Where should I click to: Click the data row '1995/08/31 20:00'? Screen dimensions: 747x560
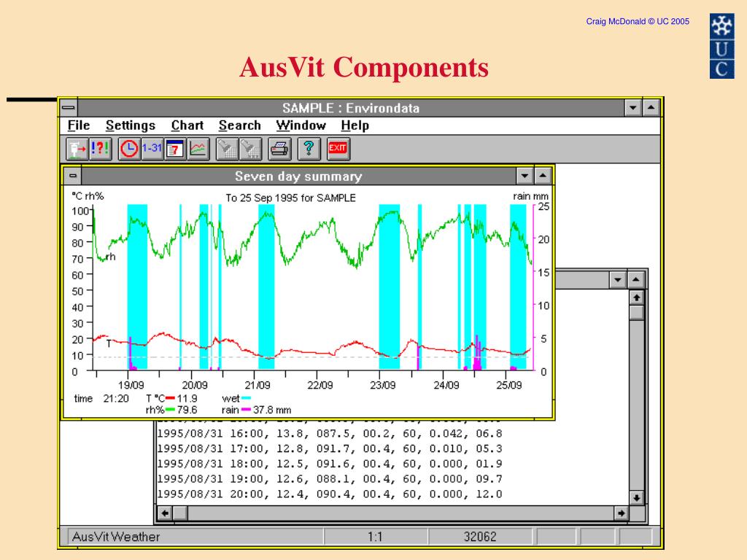[x=329, y=494]
